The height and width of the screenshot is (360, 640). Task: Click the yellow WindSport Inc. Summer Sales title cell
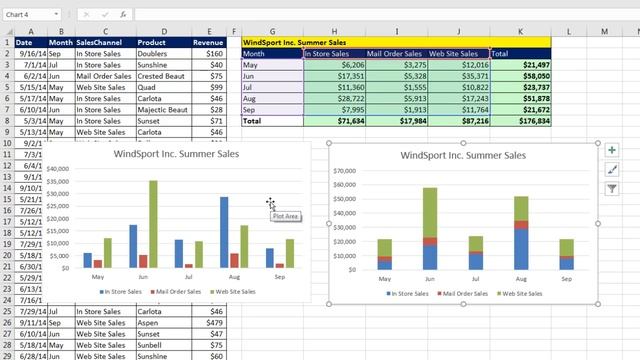[396, 42]
